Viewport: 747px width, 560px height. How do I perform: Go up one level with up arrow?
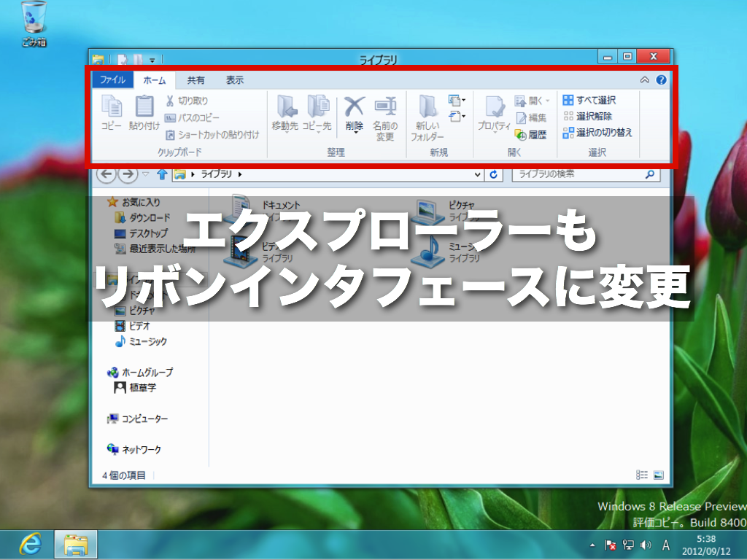click(162, 174)
